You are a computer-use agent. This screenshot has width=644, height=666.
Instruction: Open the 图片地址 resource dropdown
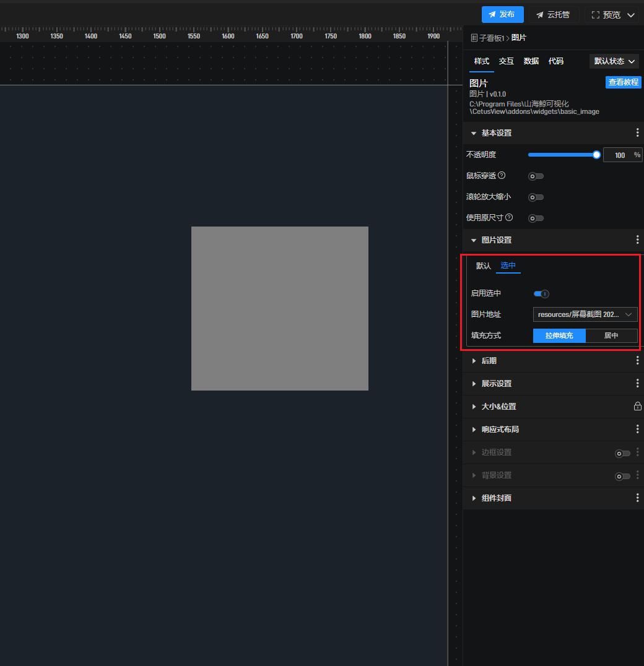[x=585, y=314]
